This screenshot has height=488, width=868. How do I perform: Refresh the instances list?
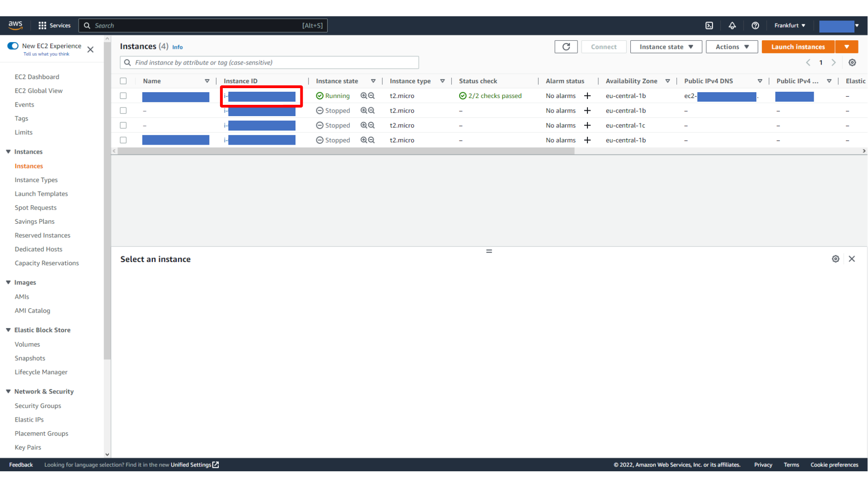pyautogui.click(x=566, y=47)
